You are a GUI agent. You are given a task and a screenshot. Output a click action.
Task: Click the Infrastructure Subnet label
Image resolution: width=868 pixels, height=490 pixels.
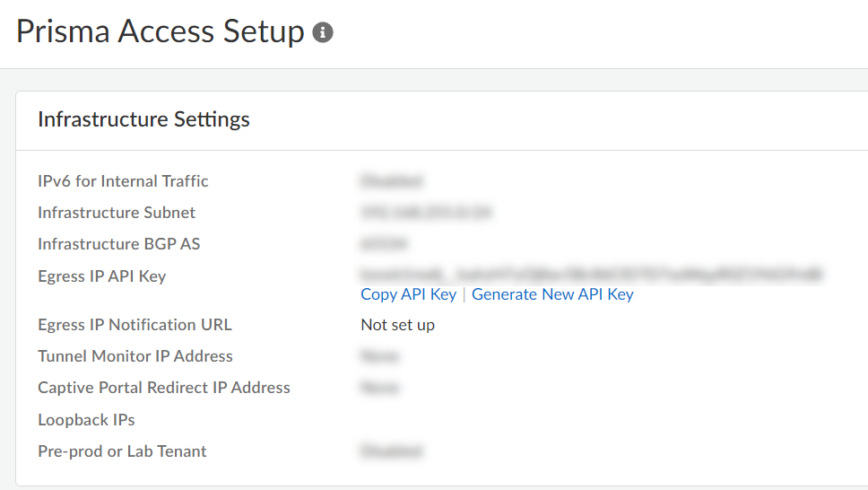coord(117,213)
